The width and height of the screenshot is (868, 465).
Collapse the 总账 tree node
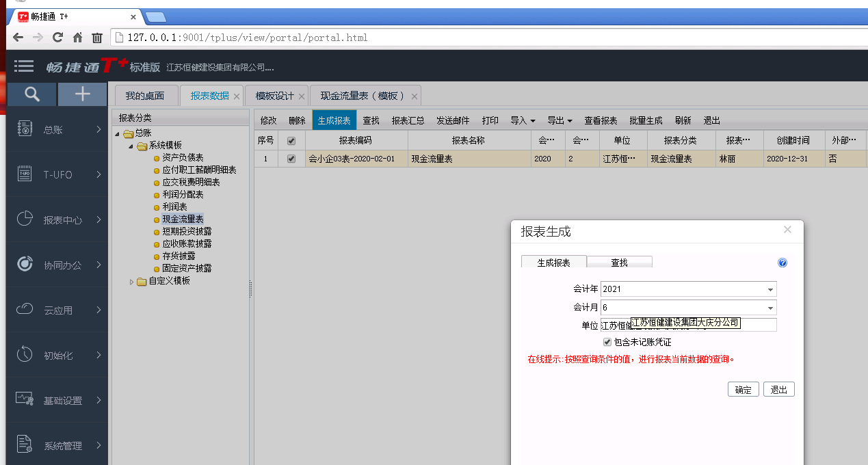117,133
